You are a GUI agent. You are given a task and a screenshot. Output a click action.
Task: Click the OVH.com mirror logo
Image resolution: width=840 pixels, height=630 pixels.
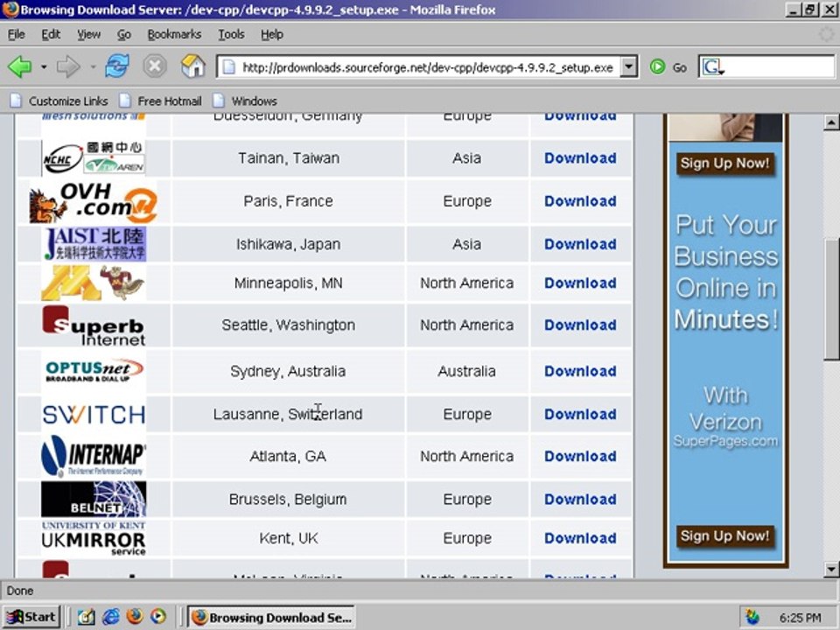click(94, 202)
